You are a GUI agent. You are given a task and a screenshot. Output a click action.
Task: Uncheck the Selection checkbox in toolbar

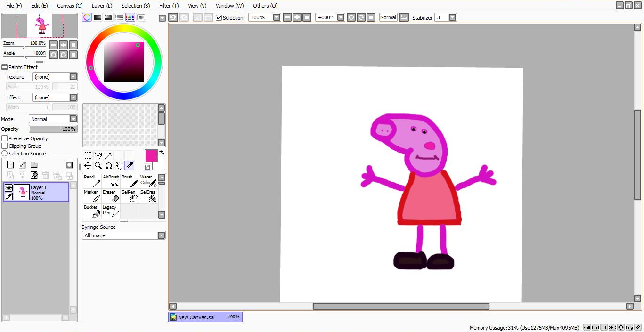219,18
